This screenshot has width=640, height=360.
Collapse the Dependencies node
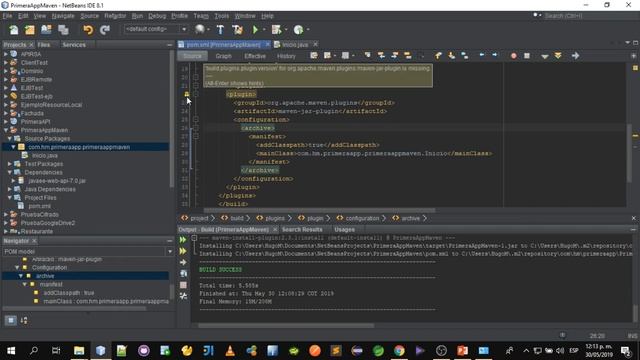click(x=10, y=172)
